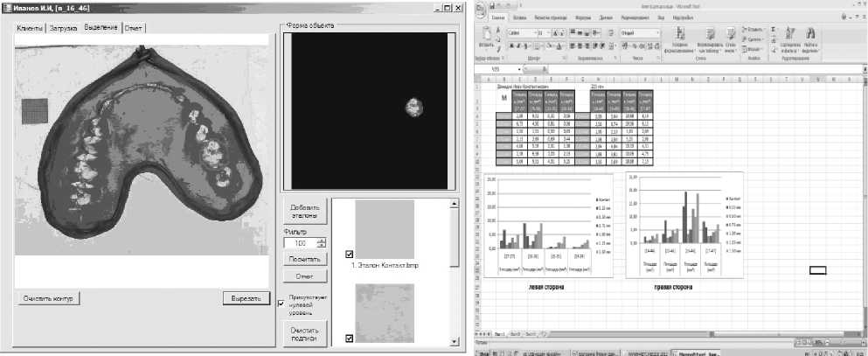The height and width of the screenshot is (356, 868).
Task: Toggle the second reference sample checkbox
Action: [x=349, y=338]
